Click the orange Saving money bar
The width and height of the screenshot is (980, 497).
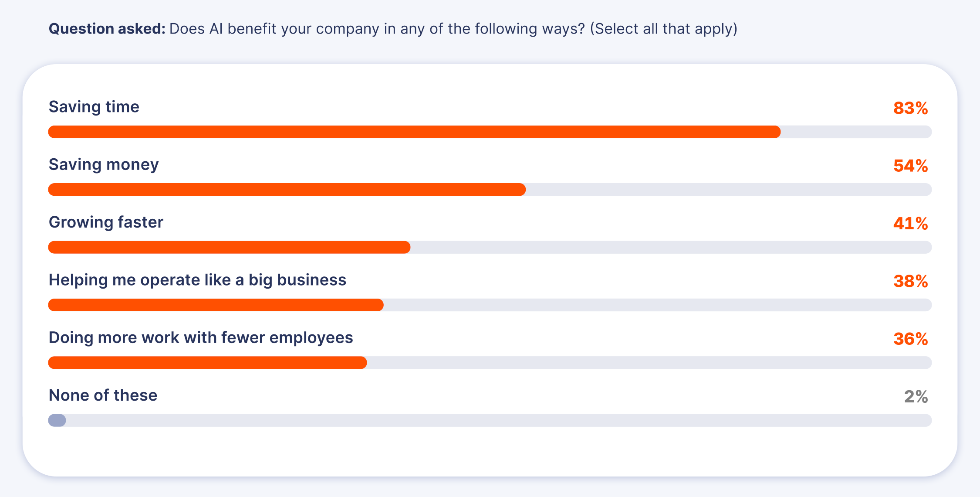[287, 190]
